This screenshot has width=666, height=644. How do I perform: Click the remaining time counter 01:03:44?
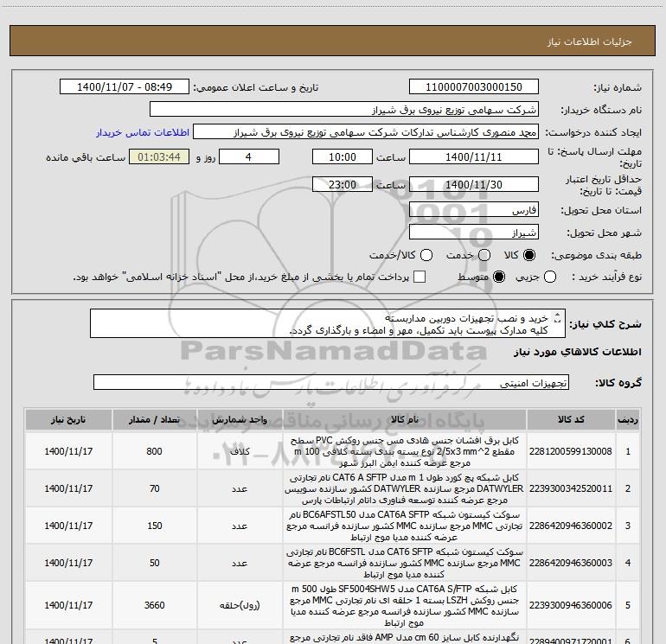click(x=159, y=157)
